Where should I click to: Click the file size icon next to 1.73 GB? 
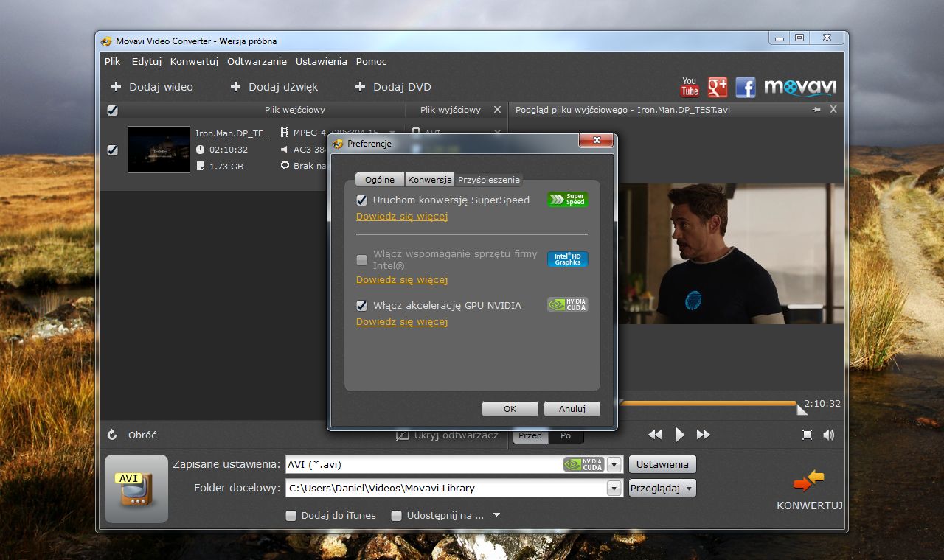[201, 167]
